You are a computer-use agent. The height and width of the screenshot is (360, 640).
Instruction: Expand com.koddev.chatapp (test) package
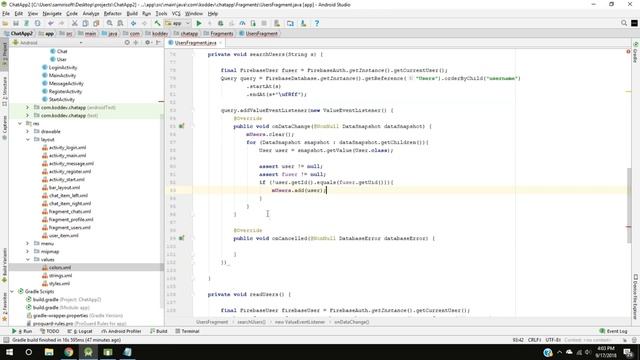pyautogui.click(x=27, y=116)
